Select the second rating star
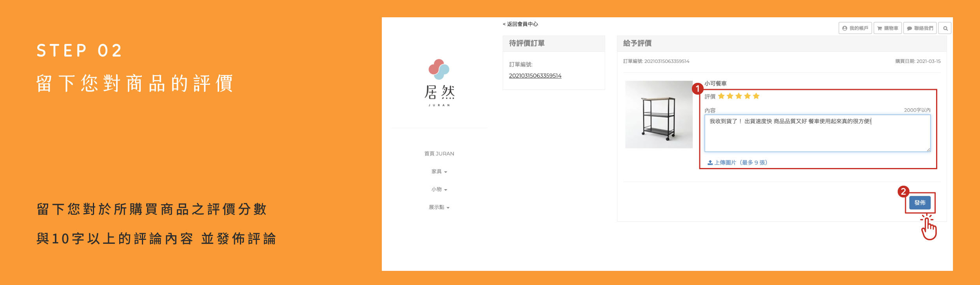This screenshot has width=980, height=285. click(x=730, y=96)
